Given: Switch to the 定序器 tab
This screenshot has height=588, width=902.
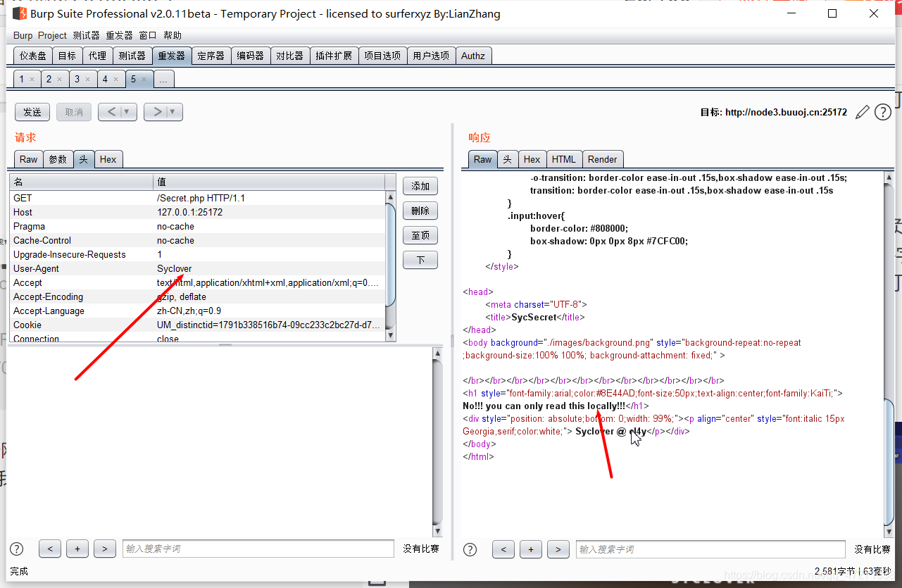Looking at the screenshot, I should click(211, 56).
